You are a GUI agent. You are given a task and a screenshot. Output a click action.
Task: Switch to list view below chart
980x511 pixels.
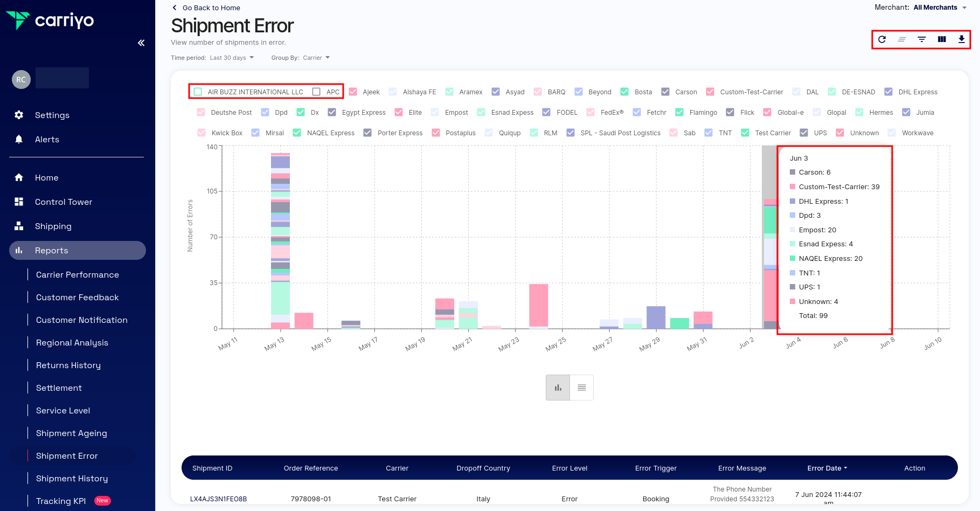(x=582, y=388)
